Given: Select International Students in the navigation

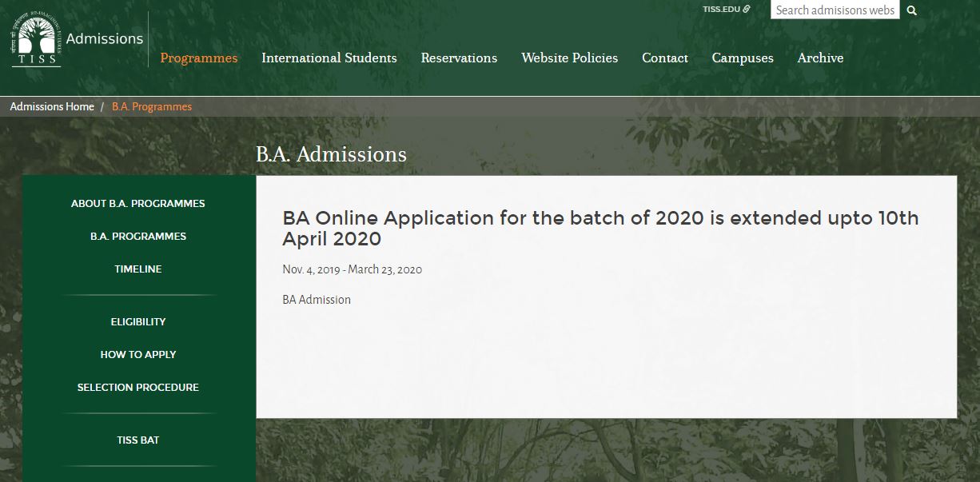Looking at the screenshot, I should 329,58.
